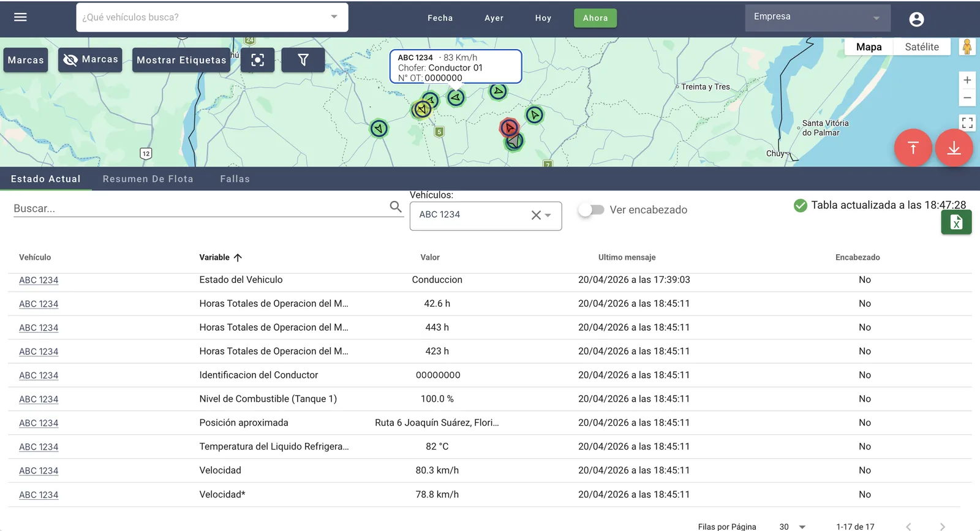
Task: Open the map filter funnel button
Action: click(303, 60)
